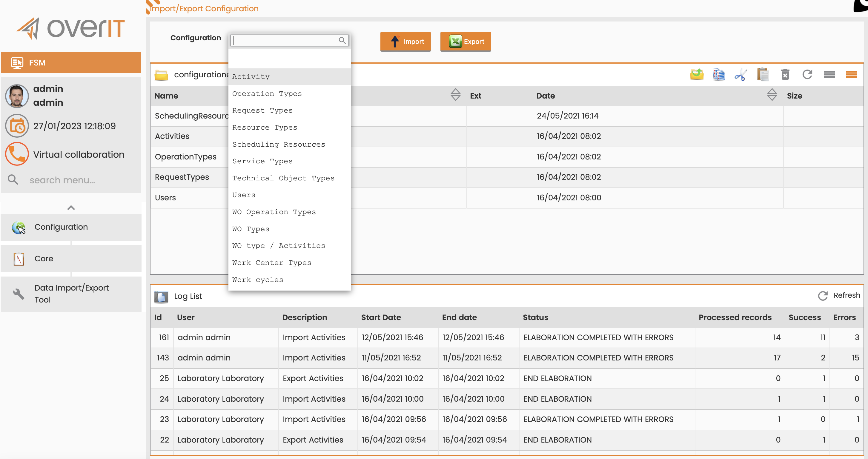The image size is (868, 459).
Task: Click the file list reload icon
Action: pyautogui.click(x=807, y=74)
